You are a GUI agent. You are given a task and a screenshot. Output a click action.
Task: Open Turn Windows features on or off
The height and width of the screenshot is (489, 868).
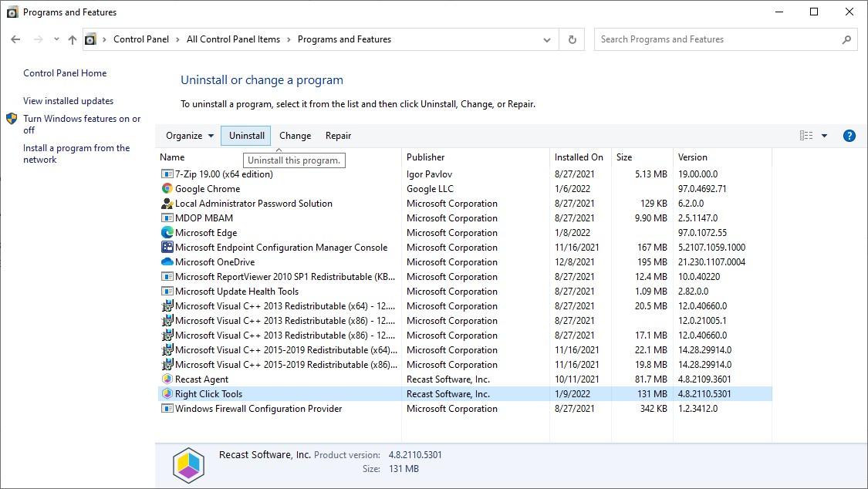click(x=82, y=124)
